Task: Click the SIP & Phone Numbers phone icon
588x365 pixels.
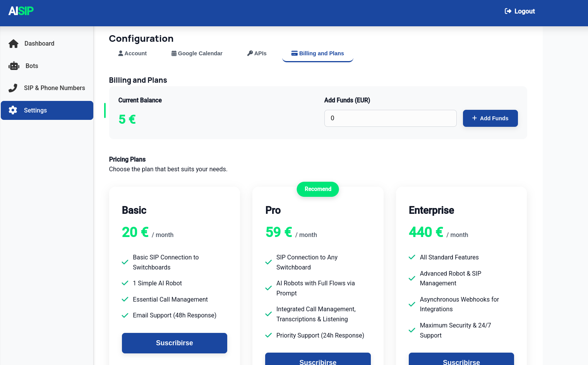Action: [13, 88]
